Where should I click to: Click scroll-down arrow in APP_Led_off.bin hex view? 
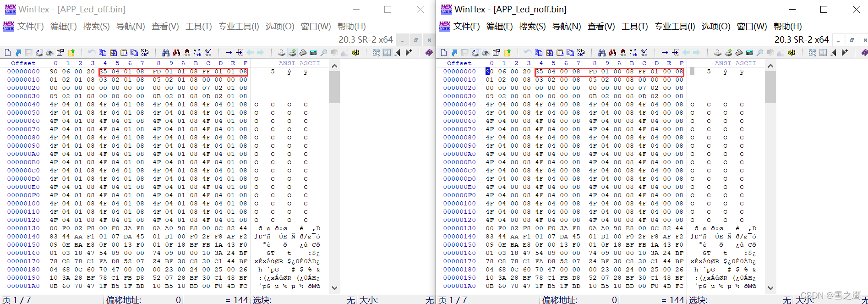[334, 288]
